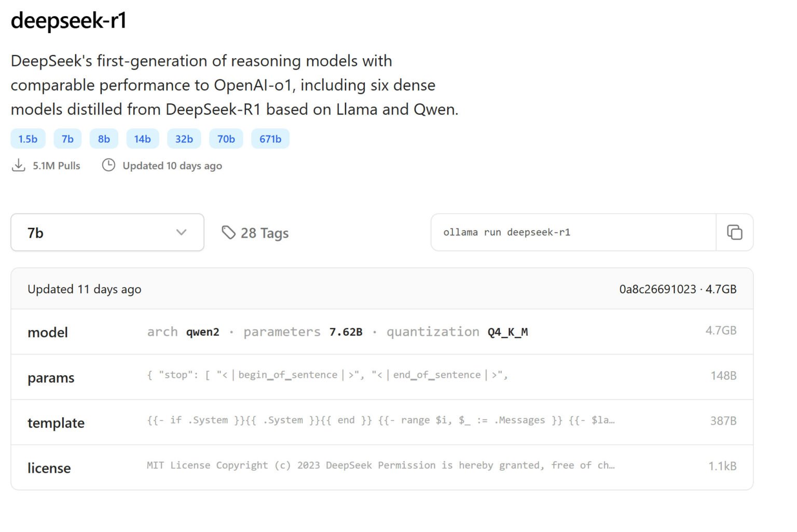
Task: Select the 70b model tag
Action: pyautogui.click(x=226, y=139)
